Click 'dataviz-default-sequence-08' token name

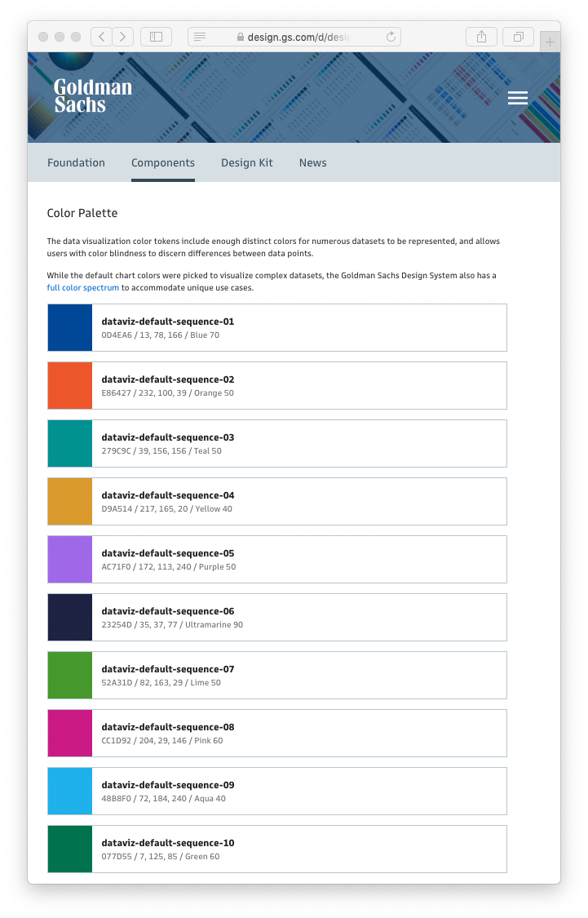(x=168, y=727)
